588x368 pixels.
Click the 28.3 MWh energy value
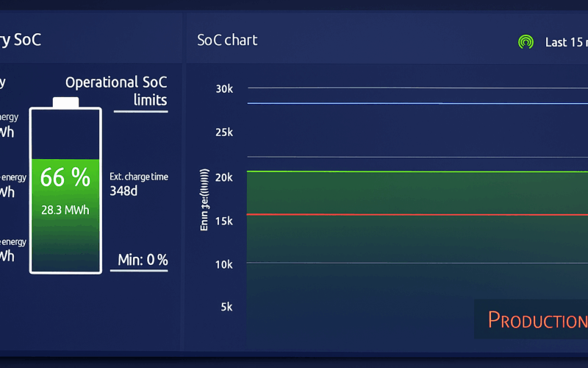tap(65, 210)
